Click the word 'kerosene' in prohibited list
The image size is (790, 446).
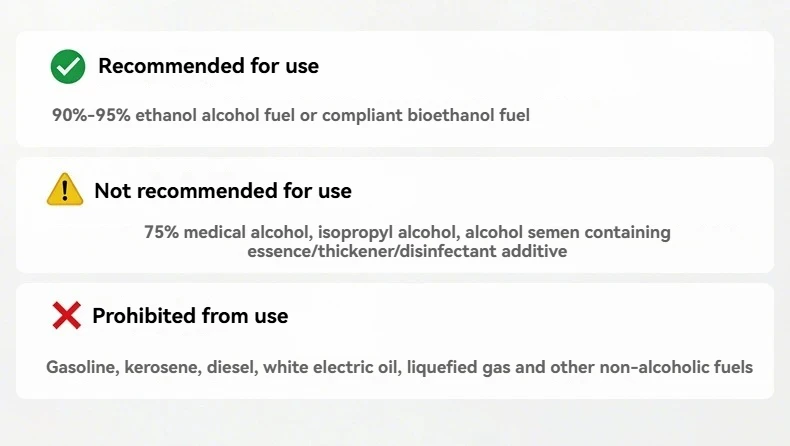[x=163, y=367]
